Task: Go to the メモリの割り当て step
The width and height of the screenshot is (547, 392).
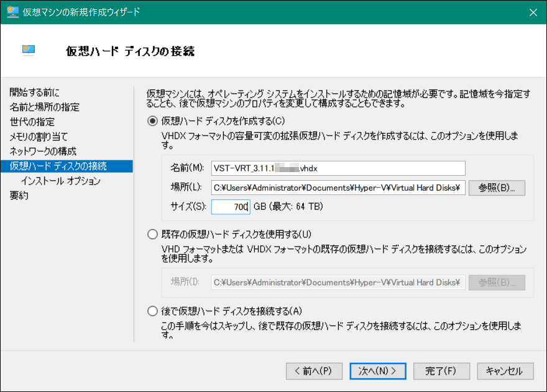Action: point(39,137)
